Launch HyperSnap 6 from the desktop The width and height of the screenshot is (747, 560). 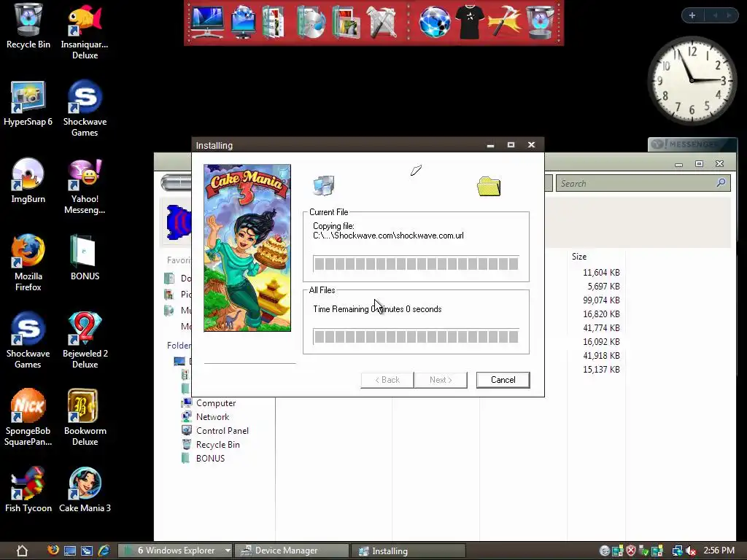pos(28,104)
